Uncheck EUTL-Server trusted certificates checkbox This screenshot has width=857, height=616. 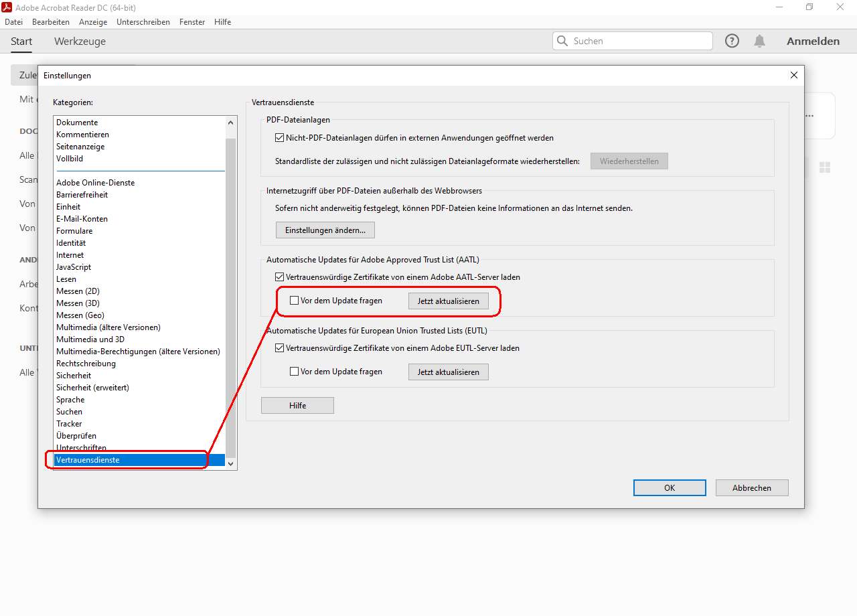pyautogui.click(x=280, y=348)
